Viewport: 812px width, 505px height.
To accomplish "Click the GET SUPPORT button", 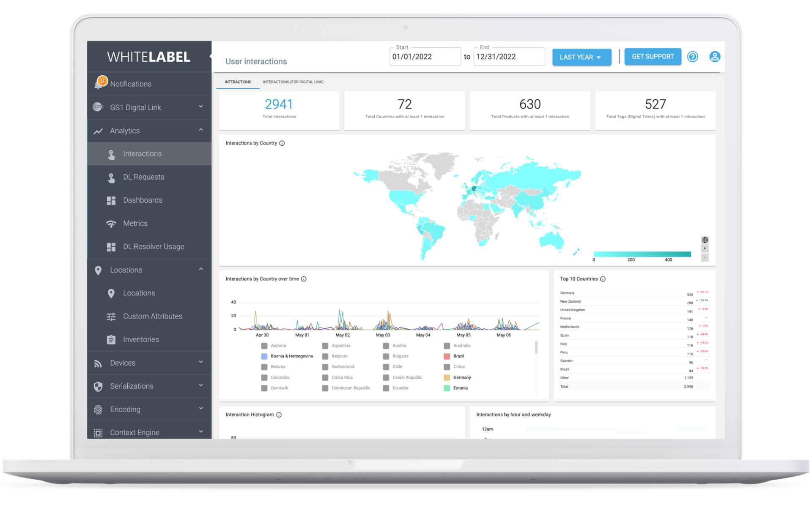I will 653,56.
